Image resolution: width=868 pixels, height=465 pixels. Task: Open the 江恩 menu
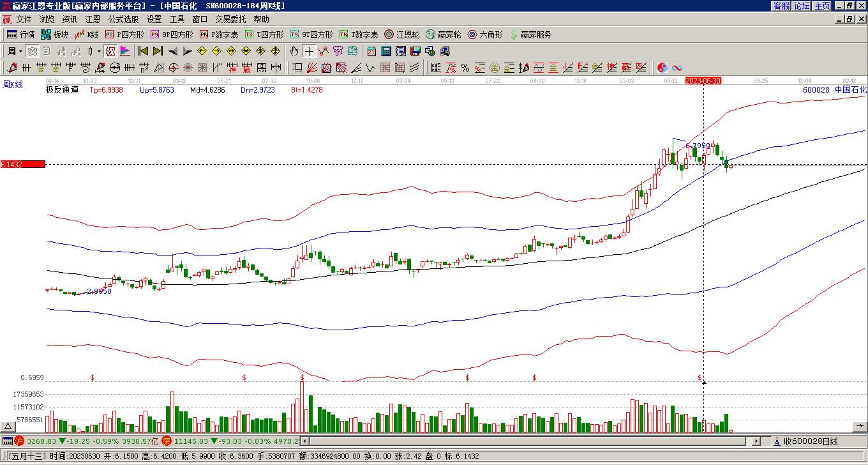click(x=93, y=20)
